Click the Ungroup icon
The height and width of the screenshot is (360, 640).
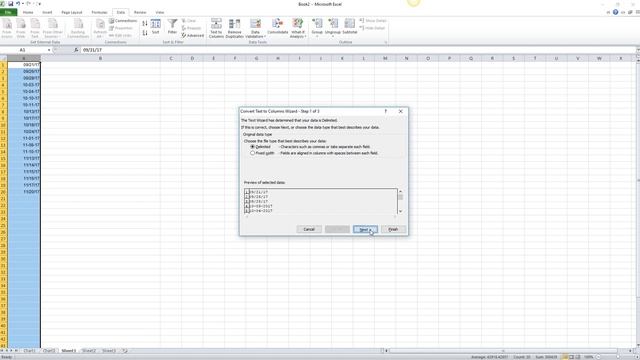333,27
